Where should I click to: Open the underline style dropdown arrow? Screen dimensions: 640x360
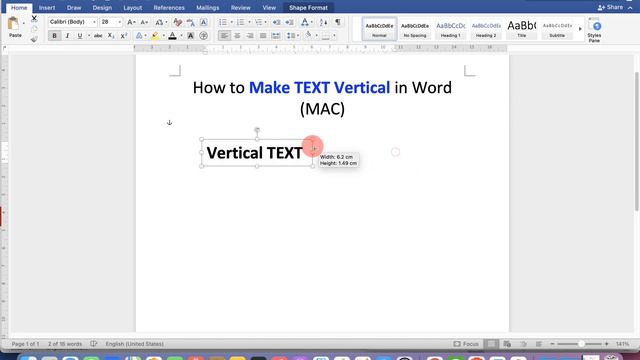(89, 36)
